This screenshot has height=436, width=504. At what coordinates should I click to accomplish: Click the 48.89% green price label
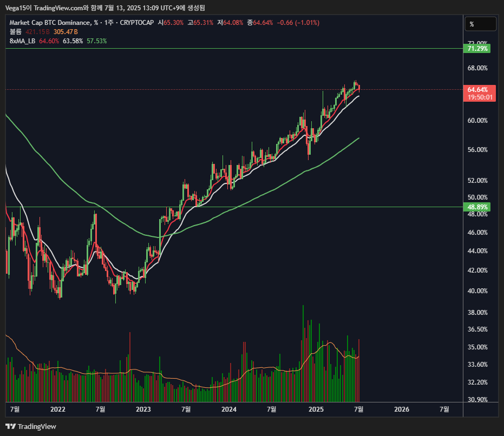point(477,207)
